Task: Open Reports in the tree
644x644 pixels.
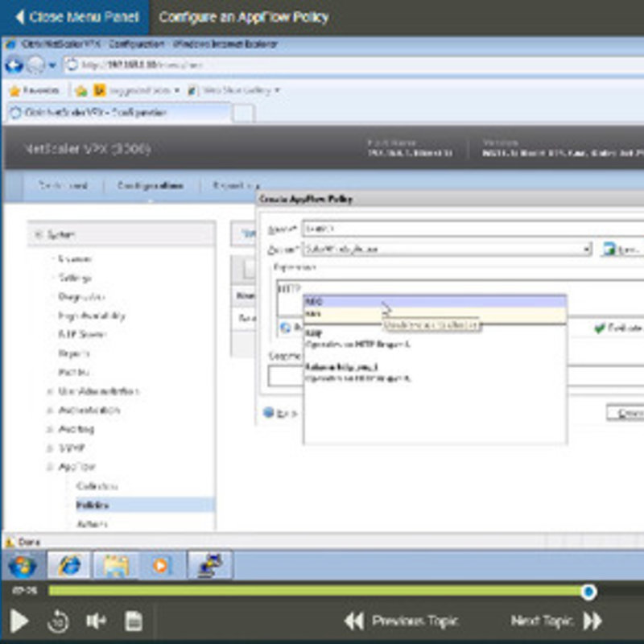Action: pos(74,353)
